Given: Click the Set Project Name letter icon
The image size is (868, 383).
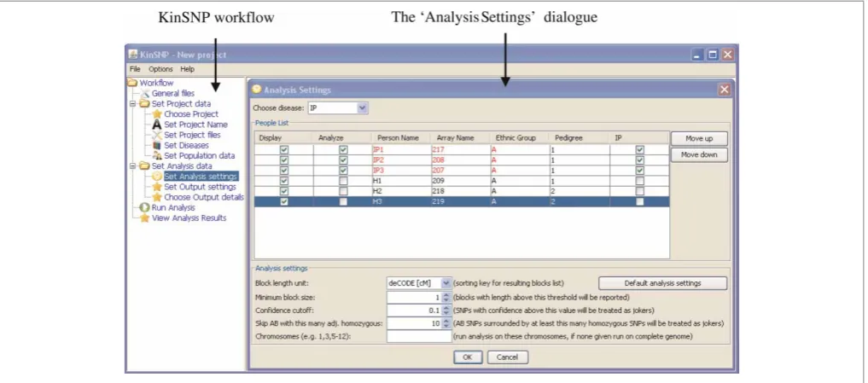Looking at the screenshot, I should tap(157, 125).
